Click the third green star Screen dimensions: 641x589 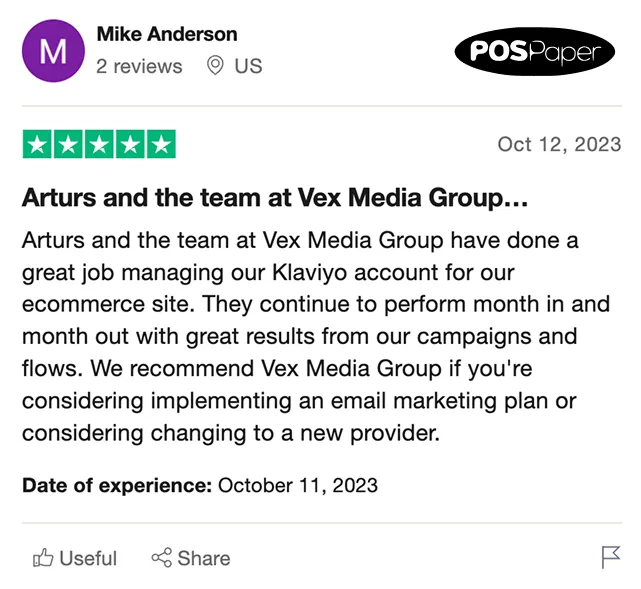(99, 144)
